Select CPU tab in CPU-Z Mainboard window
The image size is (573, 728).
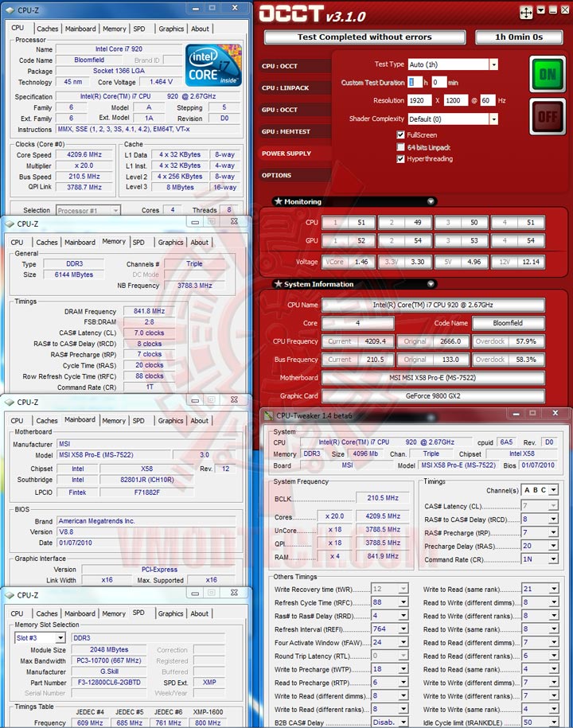(x=18, y=421)
